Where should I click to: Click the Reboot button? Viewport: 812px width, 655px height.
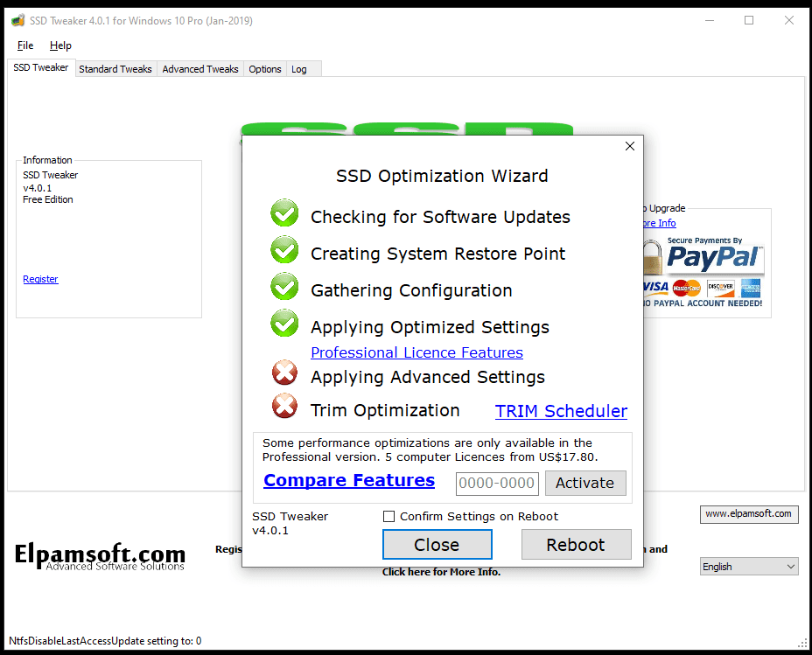pyautogui.click(x=576, y=544)
